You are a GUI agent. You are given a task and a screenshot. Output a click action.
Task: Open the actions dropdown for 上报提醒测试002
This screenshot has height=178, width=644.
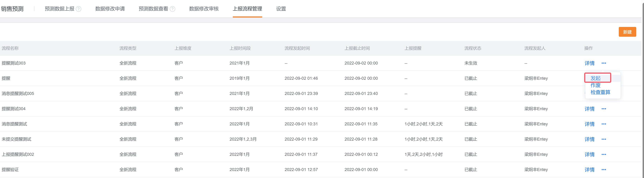pyautogui.click(x=604, y=154)
